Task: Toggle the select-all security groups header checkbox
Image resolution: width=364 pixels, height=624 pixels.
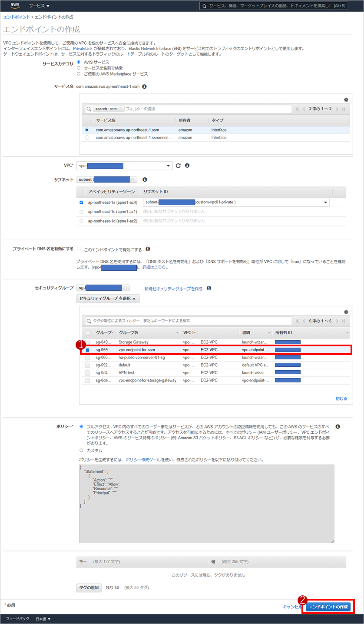Action: tap(88, 333)
